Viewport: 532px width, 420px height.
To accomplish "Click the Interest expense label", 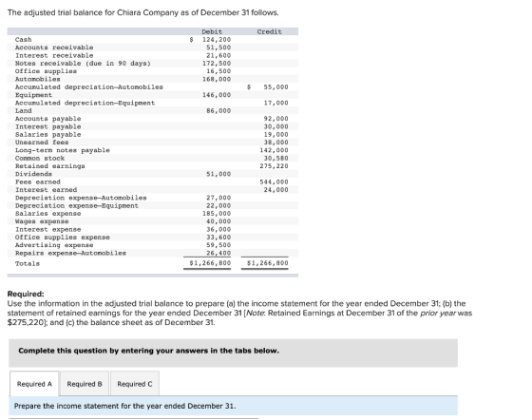I will pyautogui.click(x=47, y=230).
